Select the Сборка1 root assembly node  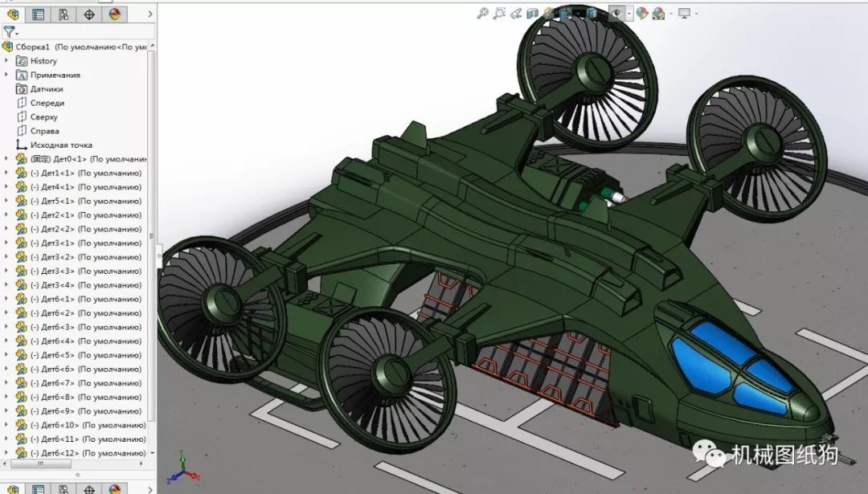[x=76, y=47]
